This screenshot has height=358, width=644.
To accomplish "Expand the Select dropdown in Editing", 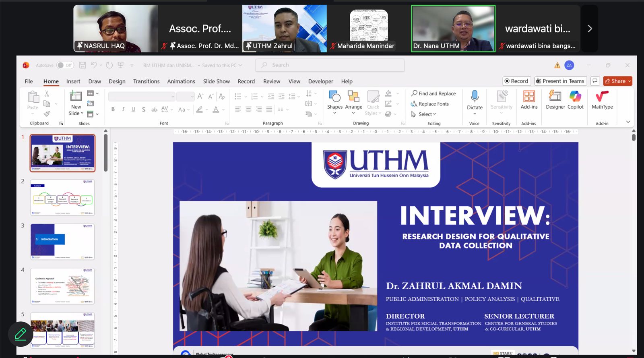I will 427,114.
